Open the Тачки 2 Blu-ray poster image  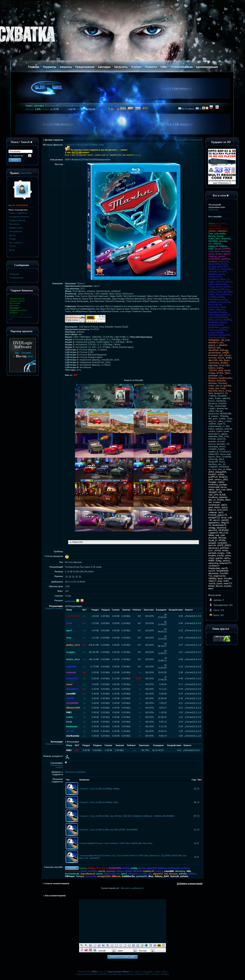[x=133, y=221]
